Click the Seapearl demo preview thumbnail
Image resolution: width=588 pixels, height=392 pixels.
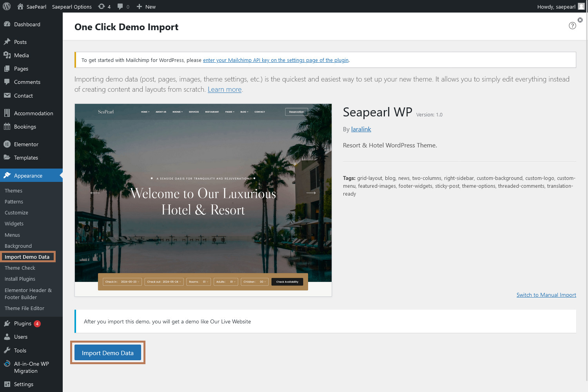coord(203,200)
